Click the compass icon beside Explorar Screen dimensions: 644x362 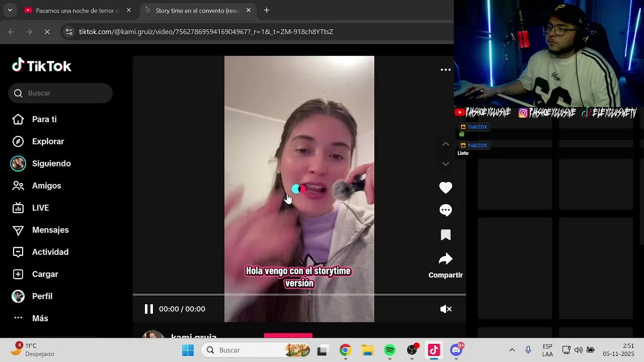pos(18,141)
